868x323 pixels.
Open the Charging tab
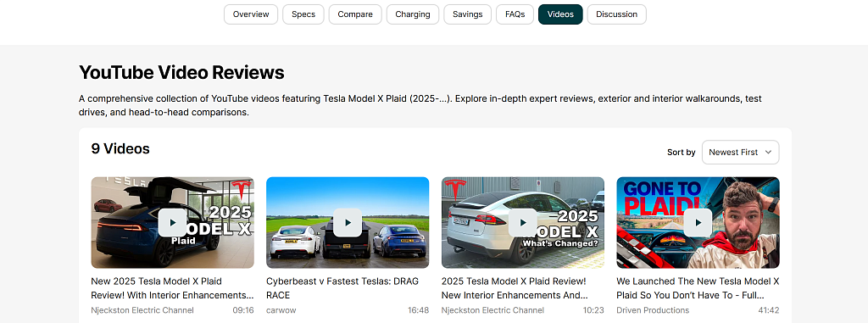pyautogui.click(x=413, y=14)
